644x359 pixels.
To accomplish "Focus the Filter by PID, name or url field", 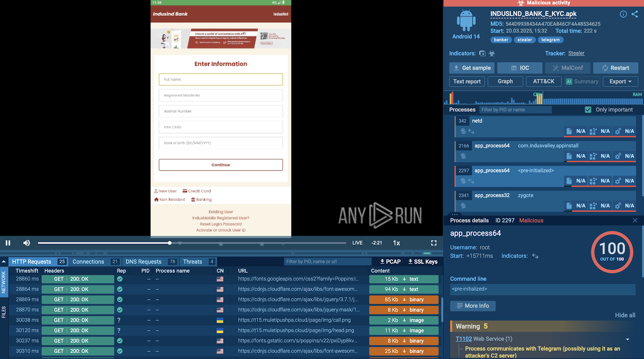I will click(x=328, y=261).
